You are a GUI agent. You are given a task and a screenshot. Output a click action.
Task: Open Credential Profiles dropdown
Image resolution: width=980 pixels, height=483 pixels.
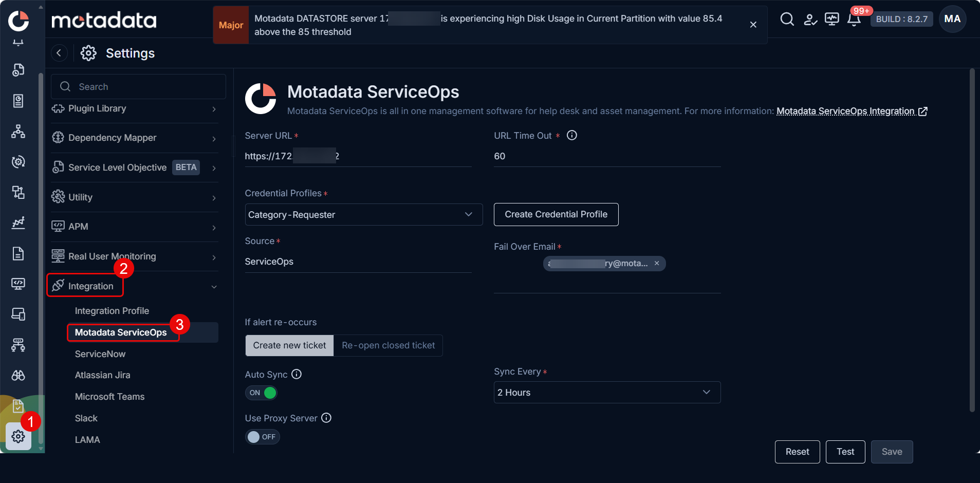coord(363,214)
